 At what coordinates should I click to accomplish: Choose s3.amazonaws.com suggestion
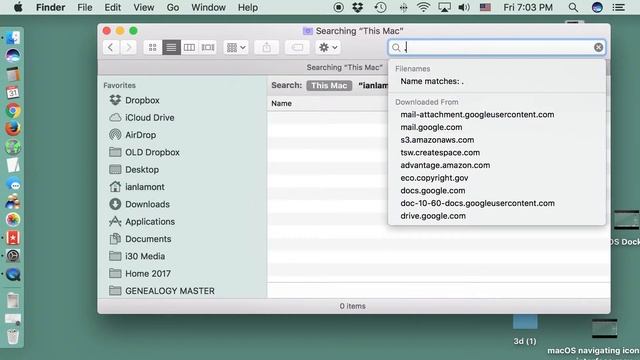point(497,140)
